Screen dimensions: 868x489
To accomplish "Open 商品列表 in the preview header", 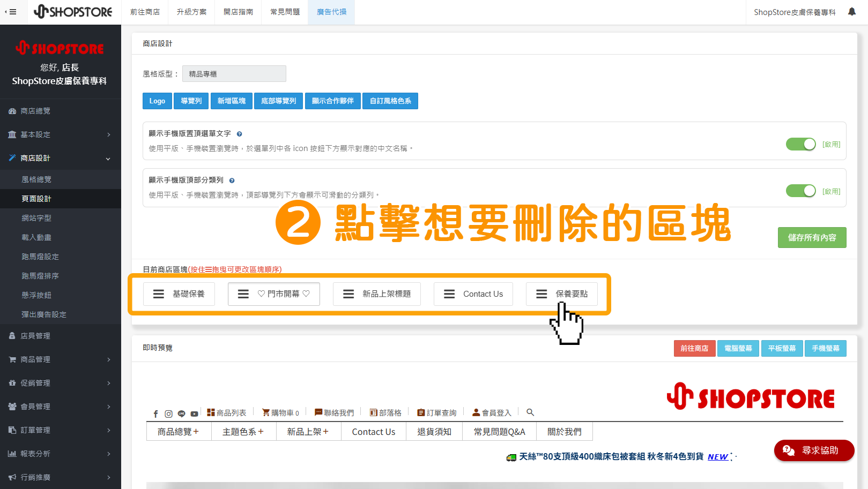I will coord(226,412).
